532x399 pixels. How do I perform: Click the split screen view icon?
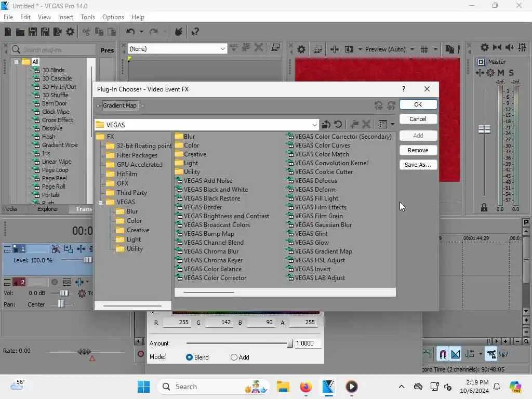coord(349,49)
